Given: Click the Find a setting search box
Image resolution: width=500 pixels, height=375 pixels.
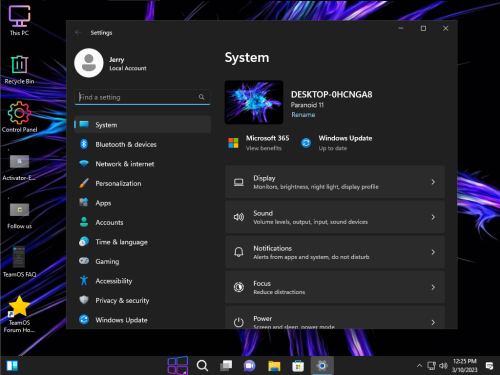Looking at the screenshot, I should [x=142, y=97].
